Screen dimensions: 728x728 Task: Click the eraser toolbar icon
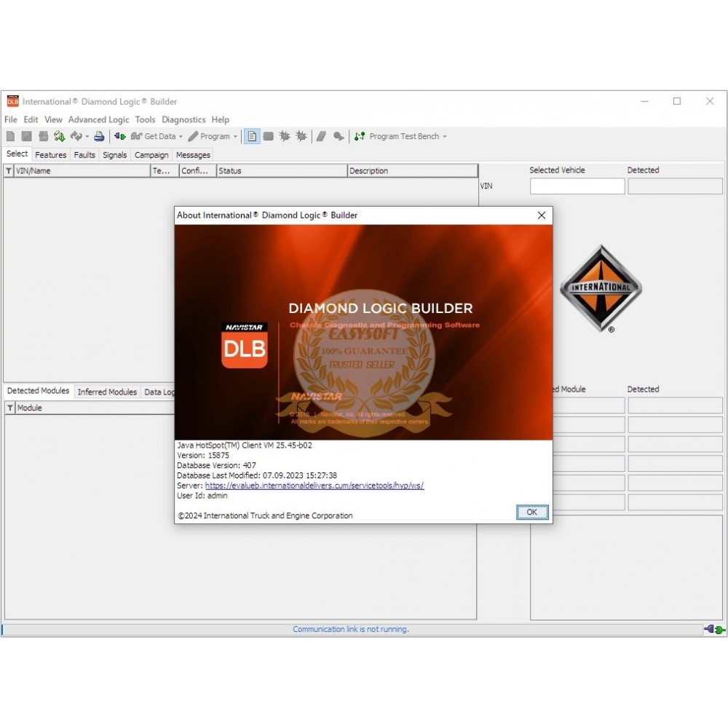[x=321, y=136]
